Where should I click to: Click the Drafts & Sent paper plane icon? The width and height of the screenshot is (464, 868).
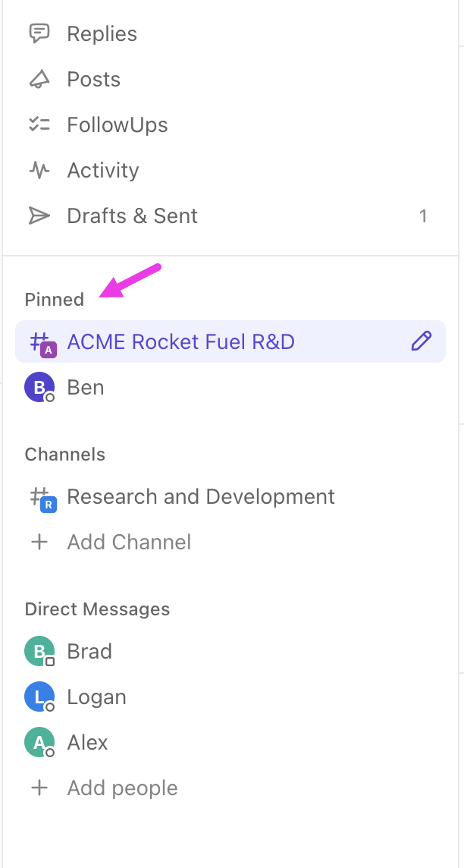tap(39, 215)
